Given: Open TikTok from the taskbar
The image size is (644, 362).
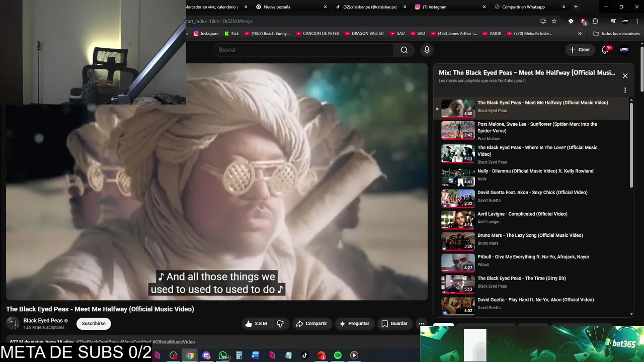Looking at the screenshot, I should click(x=304, y=355).
